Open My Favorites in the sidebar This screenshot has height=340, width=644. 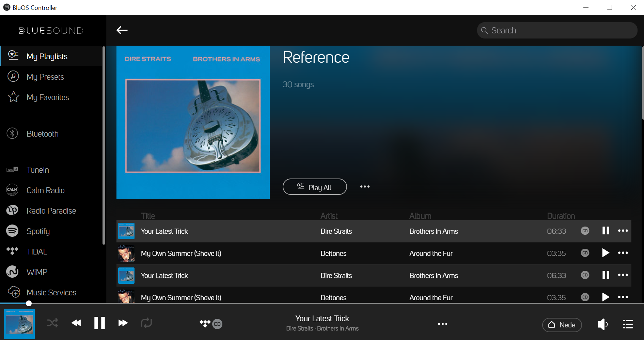tap(48, 97)
